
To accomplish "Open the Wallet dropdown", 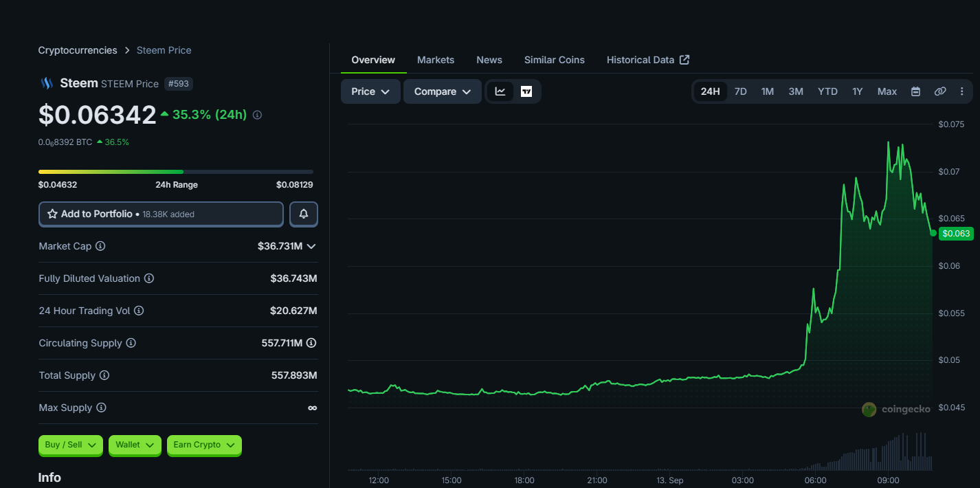I will 134,445.
